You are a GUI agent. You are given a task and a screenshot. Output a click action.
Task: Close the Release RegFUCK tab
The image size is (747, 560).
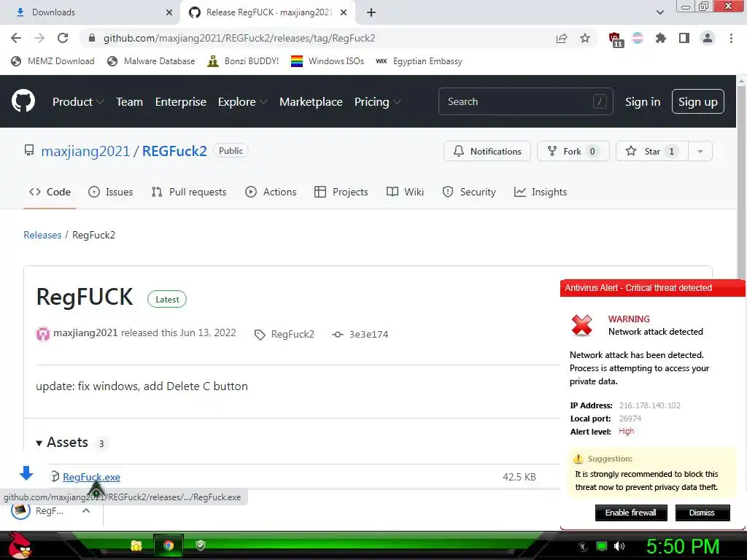344,12
